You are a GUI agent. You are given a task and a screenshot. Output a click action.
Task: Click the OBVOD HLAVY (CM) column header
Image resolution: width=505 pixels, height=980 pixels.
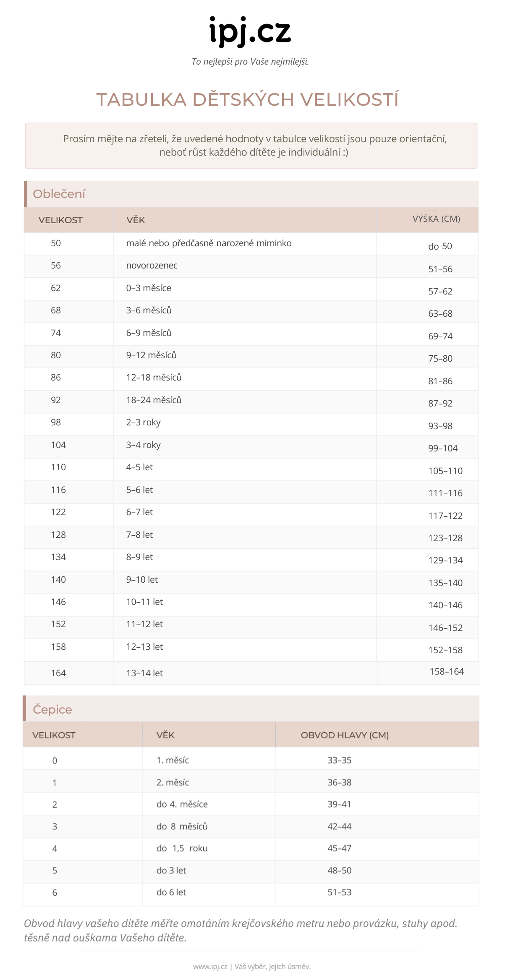click(x=345, y=735)
